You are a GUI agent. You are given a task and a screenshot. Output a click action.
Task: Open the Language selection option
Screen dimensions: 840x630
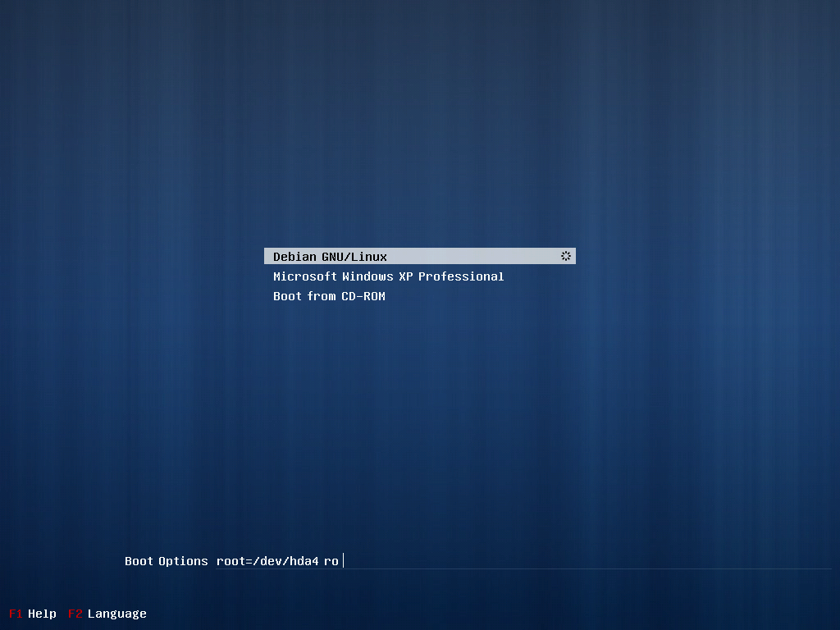116,614
